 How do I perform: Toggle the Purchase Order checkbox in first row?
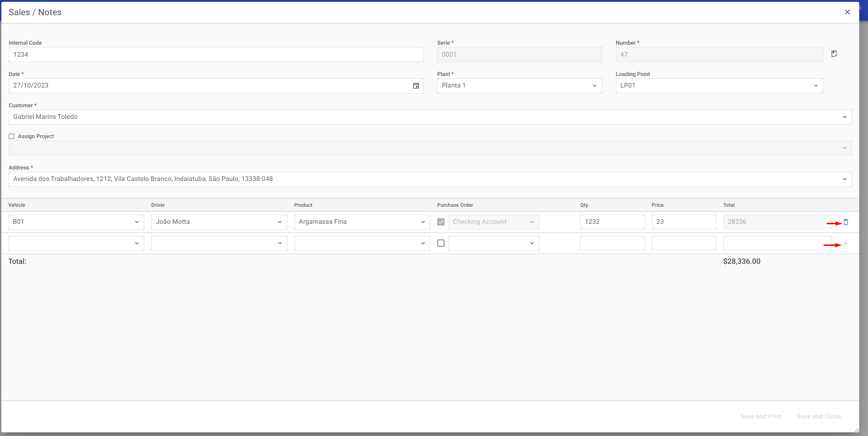441,222
